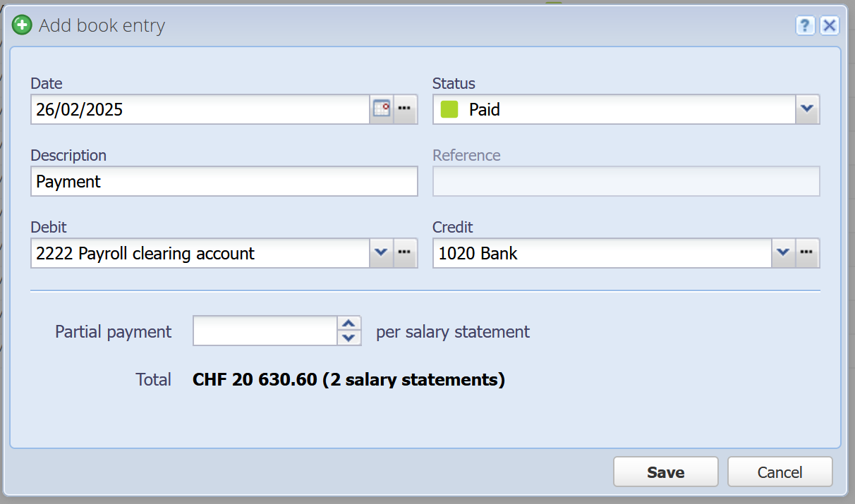The width and height of the screenshot is (855, 504).
Task: Close the Add book entry dialog
Action: click(x=830, y=26)
